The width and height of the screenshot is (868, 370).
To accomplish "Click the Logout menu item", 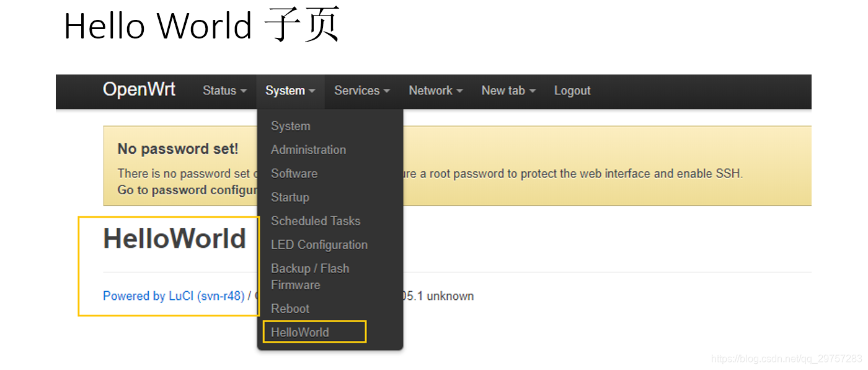I will 571,91.
